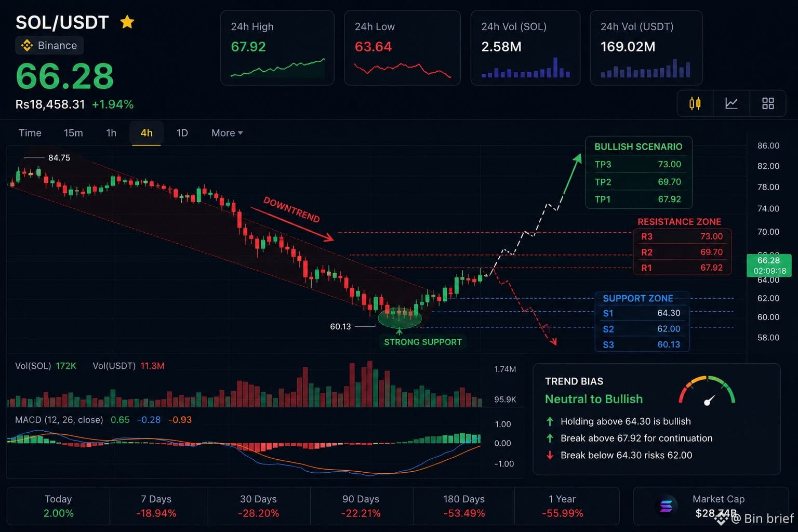
Task: Click the R1 67.92 resistance row
Action: [x=682, y=268]
